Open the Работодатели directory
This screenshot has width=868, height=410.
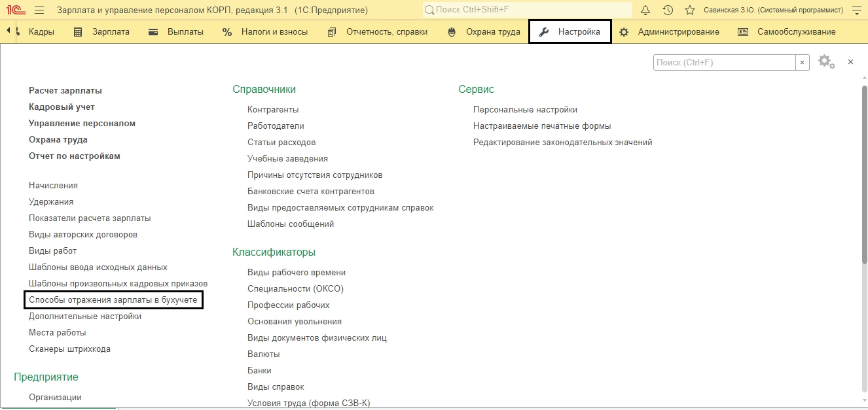276,126
